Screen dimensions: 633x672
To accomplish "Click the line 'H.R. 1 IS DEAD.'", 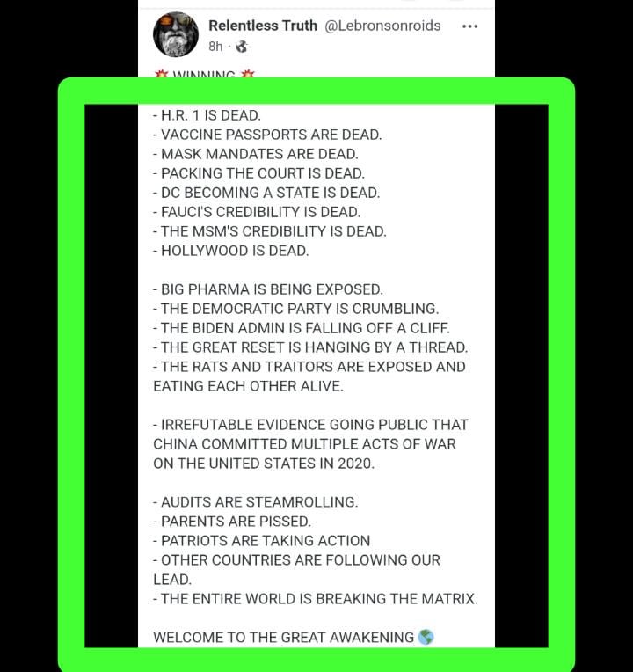I will tap(207, 115).
